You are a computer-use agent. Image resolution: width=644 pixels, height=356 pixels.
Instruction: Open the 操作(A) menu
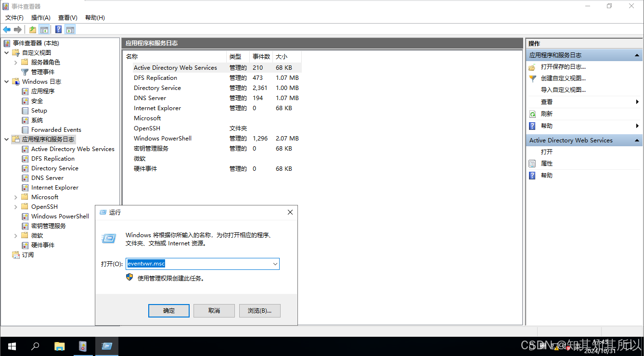tap(41, 17)
